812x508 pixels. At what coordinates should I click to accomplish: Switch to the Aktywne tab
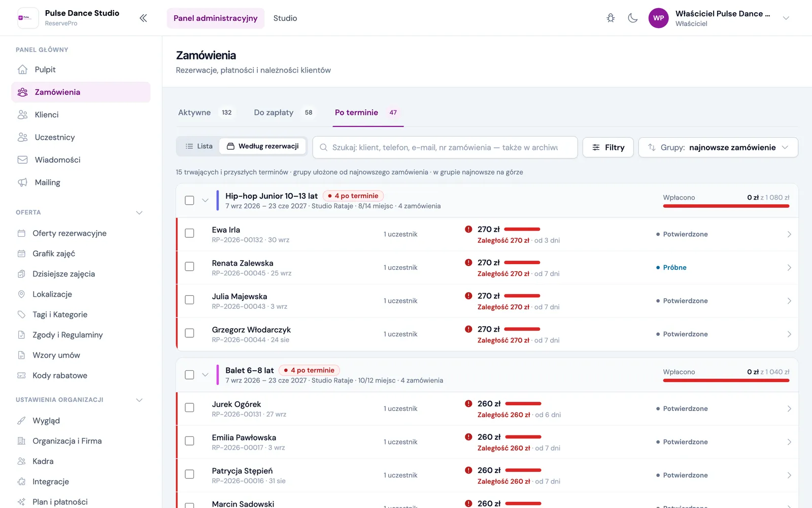click(206, 113)
